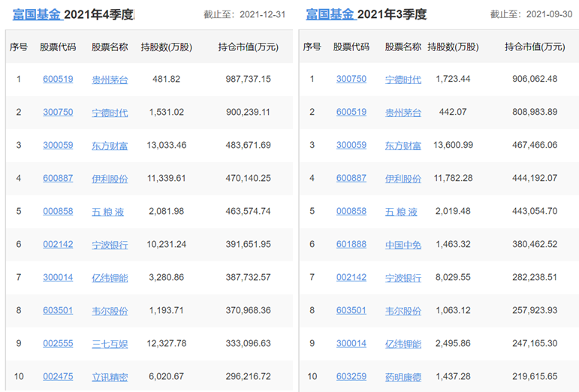Select the 持股数(万股) header in the 4季度 table
The height and width of the screenshot is (392, 579).
tap(167, 47)
